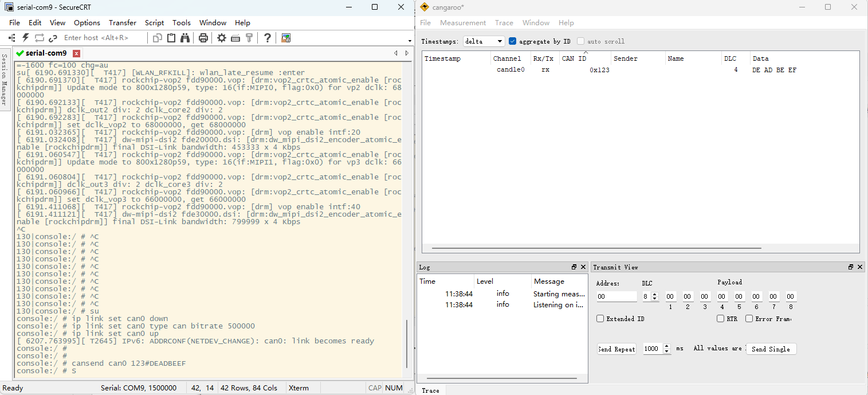Float the Log panel in cangaroo
The width and height of the screenshot is (868, 395).
click(574, 267)
